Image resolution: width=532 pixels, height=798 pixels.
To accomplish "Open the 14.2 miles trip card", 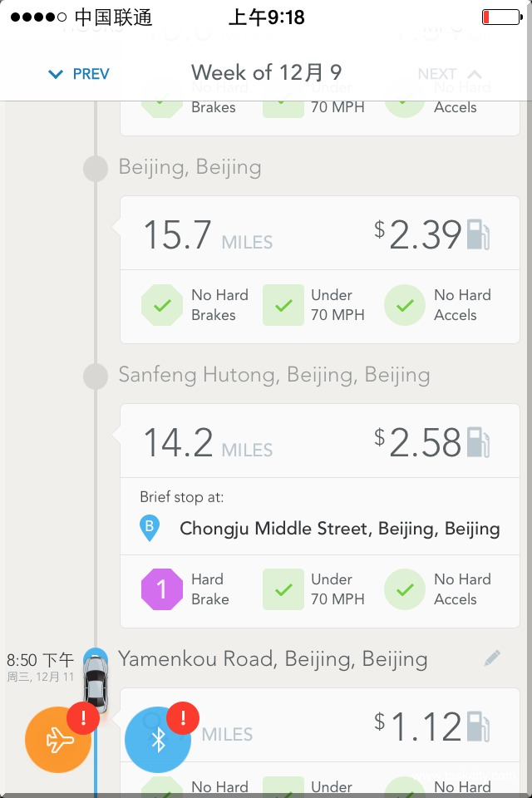I will tap(320, 442).
